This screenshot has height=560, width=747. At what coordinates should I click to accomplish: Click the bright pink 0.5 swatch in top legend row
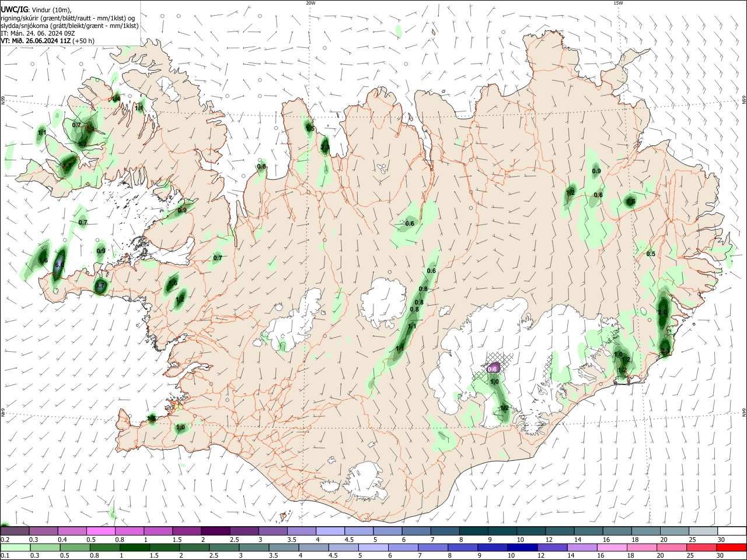click(100, 531)
